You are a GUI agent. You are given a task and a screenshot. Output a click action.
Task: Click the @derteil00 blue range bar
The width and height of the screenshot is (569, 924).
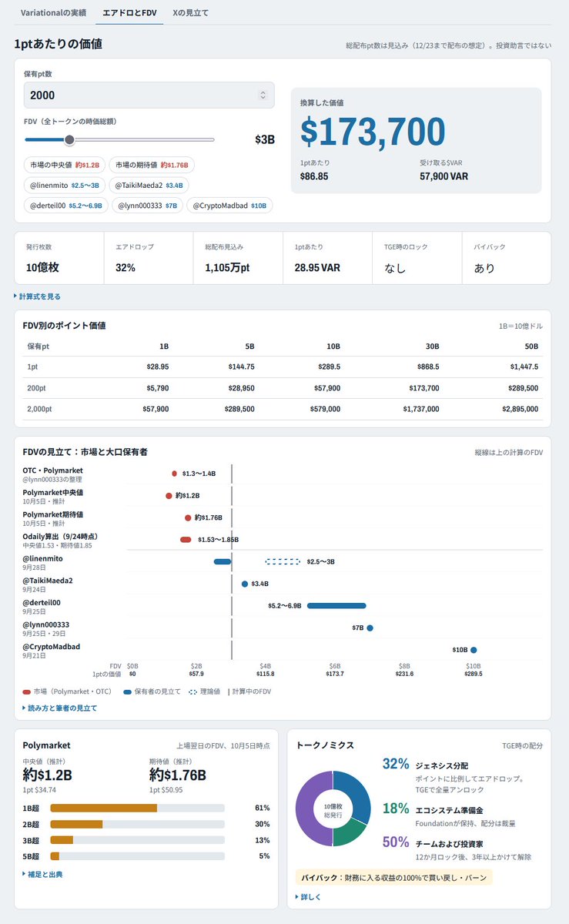pos(336,606)
